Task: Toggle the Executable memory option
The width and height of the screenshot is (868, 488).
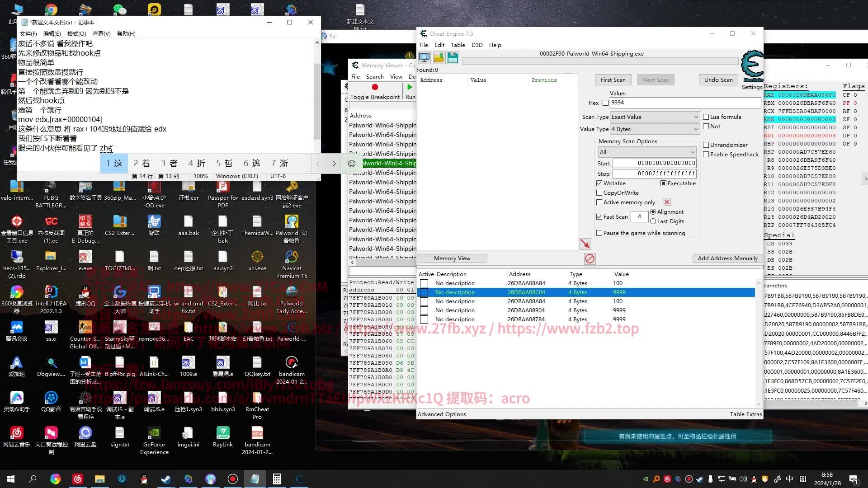Action: pos(664,183)
